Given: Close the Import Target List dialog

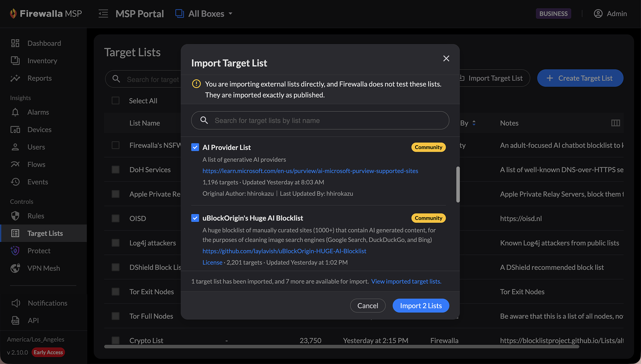Looking at the screenshot, I should coord(446,58).
